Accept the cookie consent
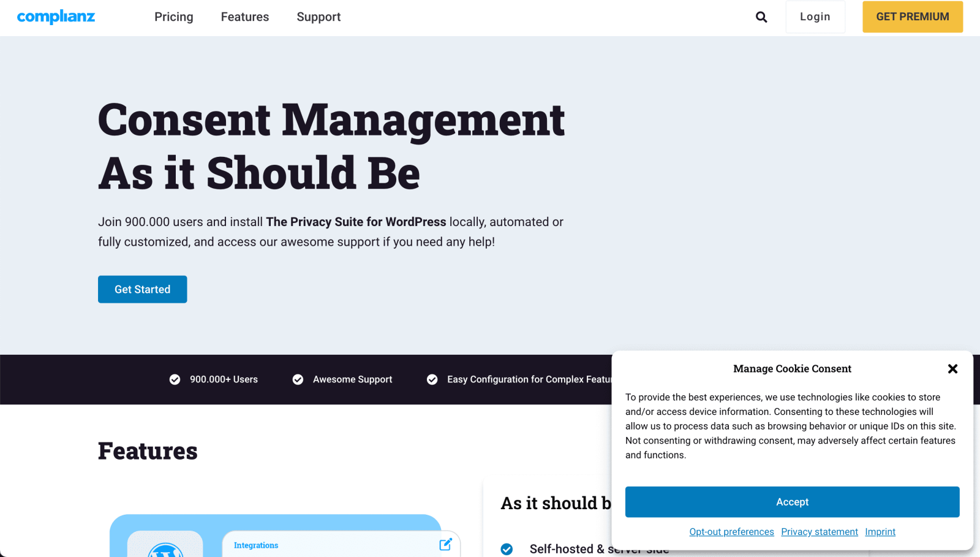The image size is (980, 557). [x=792, y=502]
